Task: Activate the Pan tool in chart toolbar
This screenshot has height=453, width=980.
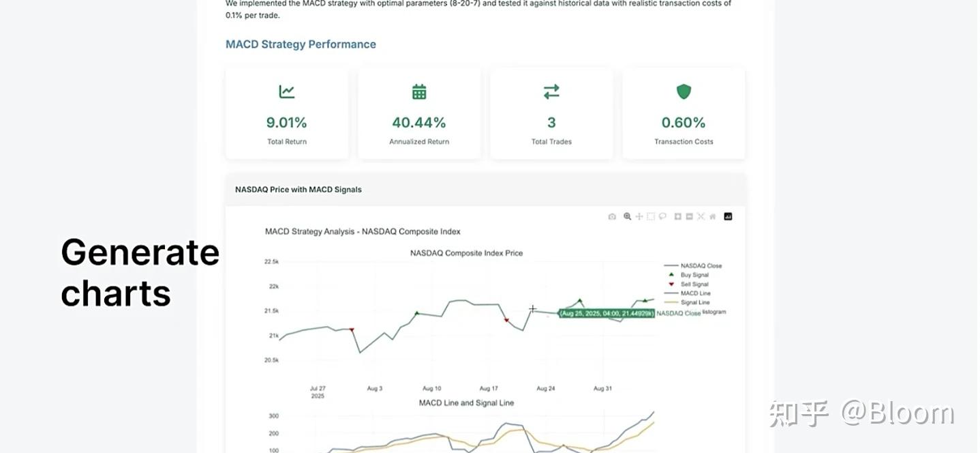Action: tap(639, 217)
